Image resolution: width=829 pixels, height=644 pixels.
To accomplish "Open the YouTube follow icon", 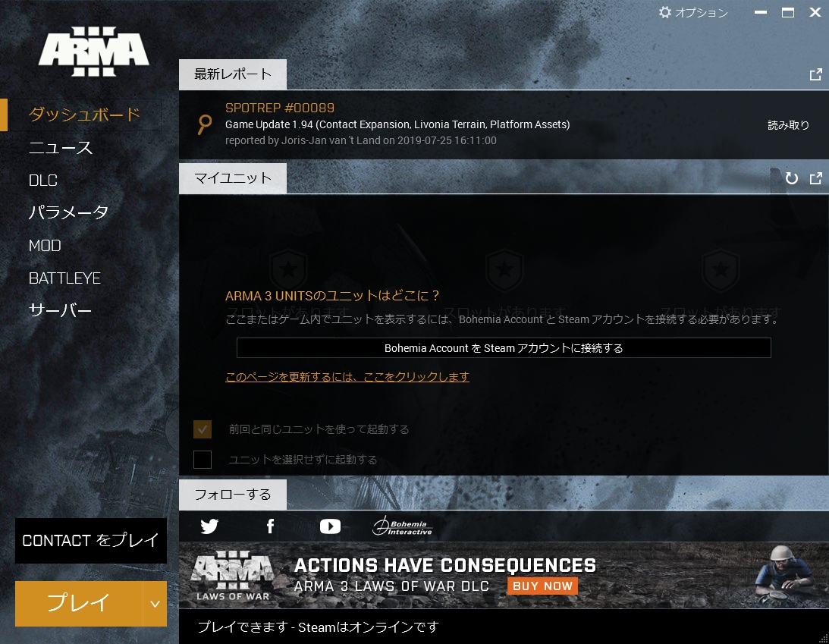I will (330, 526).
